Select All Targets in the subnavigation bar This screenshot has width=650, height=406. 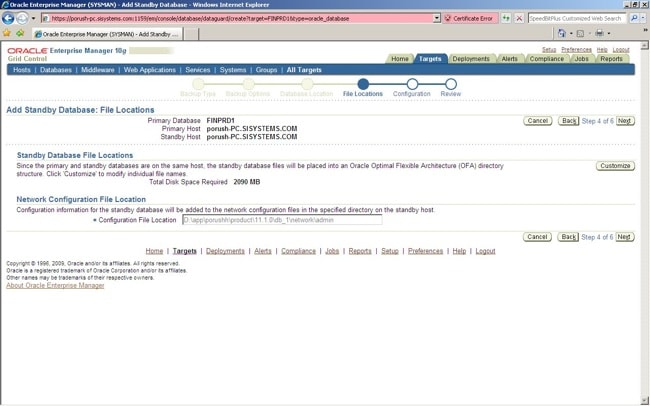click(x=304, y=70)
